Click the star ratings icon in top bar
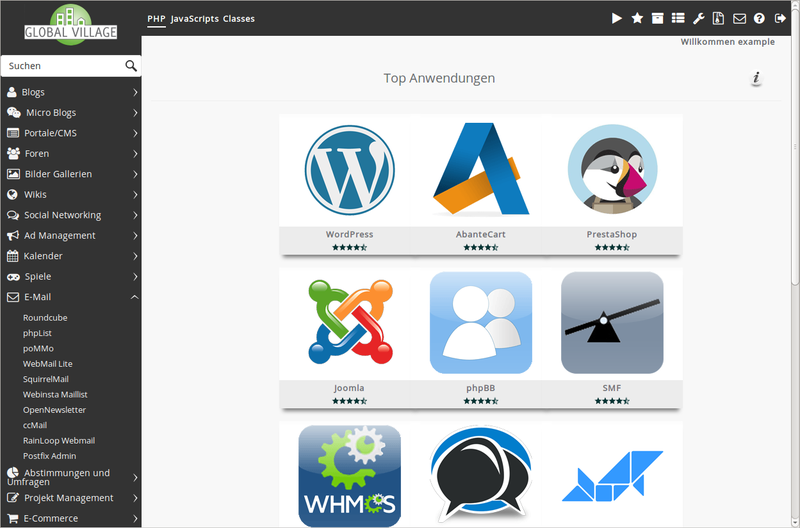This screenshot has width=800, height=528. [637, 18]
